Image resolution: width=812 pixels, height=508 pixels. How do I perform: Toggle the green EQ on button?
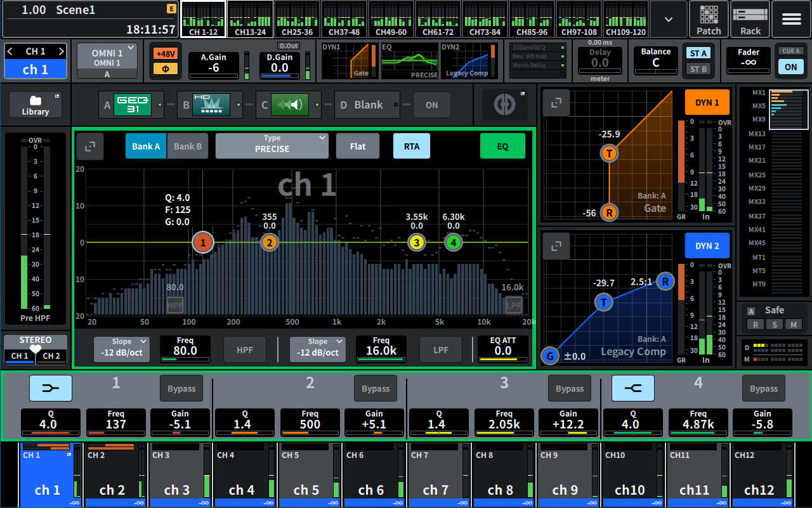point(502,147)
